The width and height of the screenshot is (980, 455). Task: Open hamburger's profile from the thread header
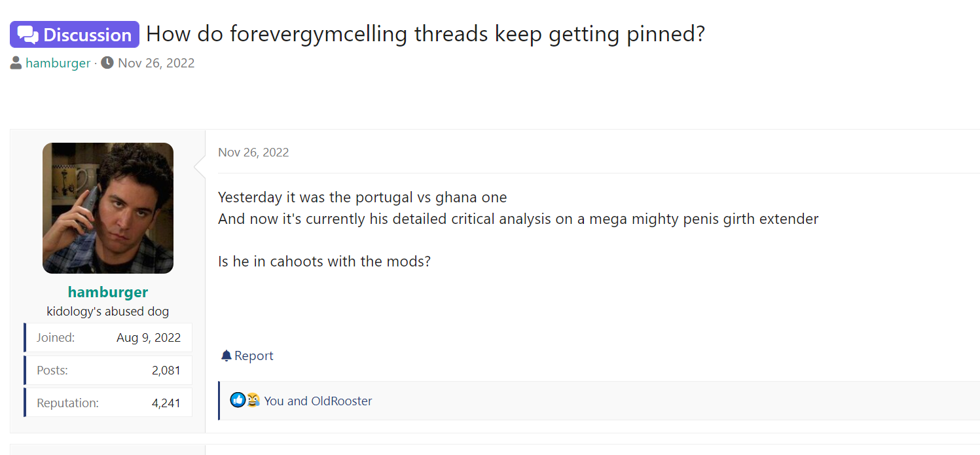click(58, 64)
